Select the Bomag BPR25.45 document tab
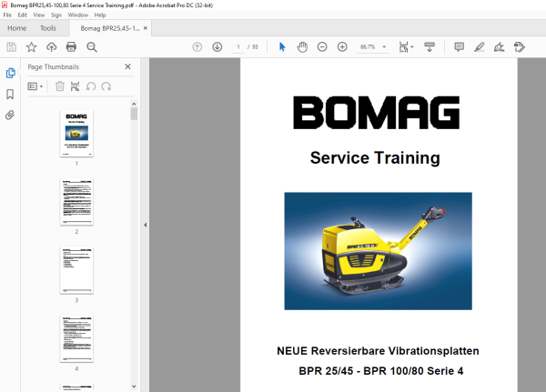Image resolution: width=546 pixels, height=392 pixels. [x=110, y=28]
